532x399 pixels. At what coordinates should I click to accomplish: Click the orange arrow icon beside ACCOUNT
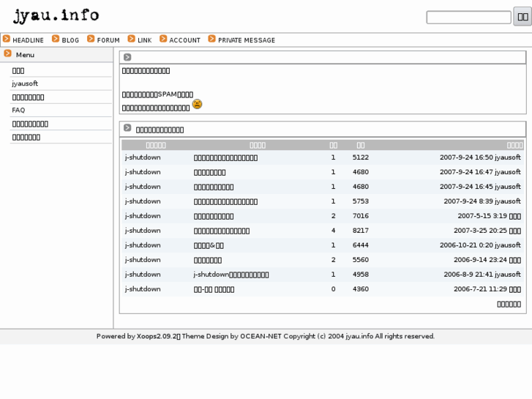pos(163,39)
